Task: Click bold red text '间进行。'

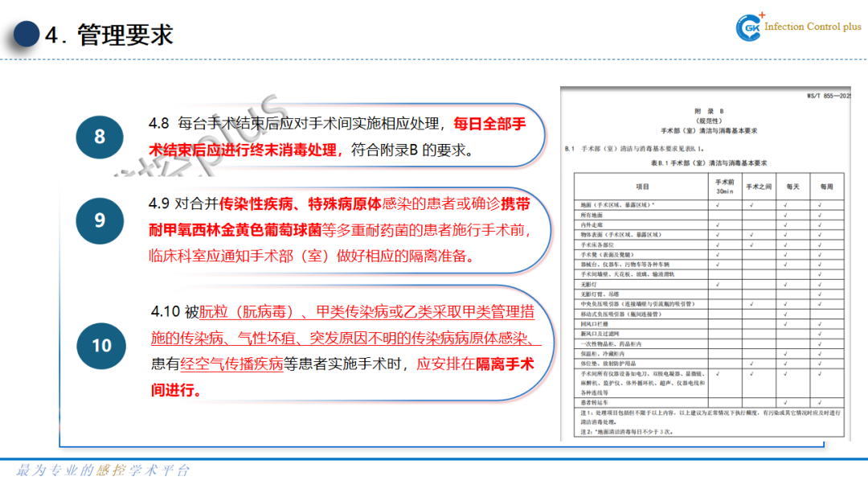Action: 176,390
